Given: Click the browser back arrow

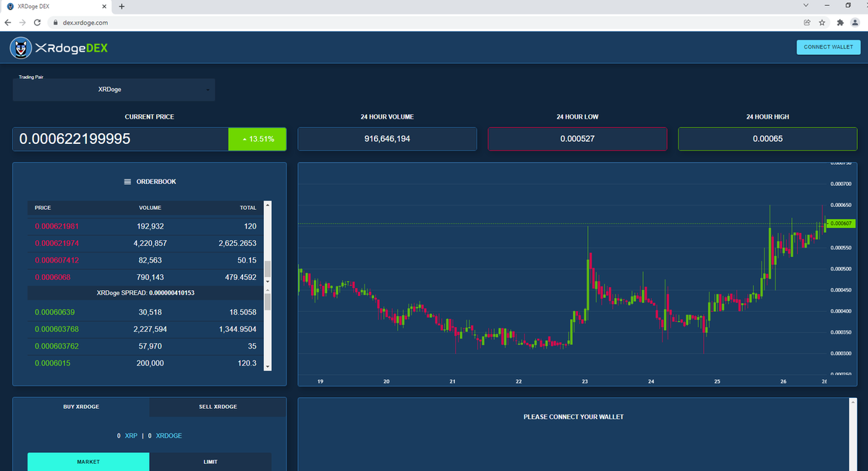Looking at the screenshot, I should click(8, 22).
